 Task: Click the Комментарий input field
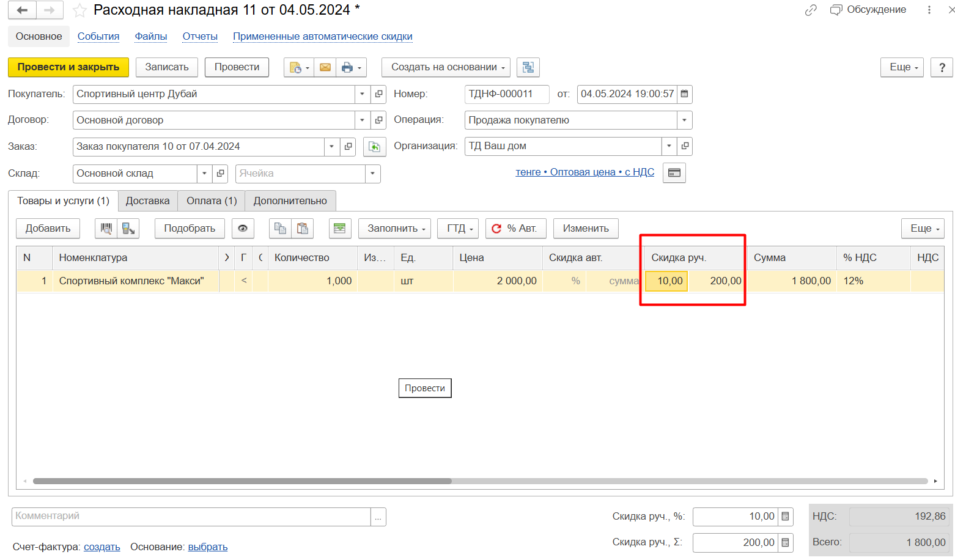click(x=191, y=517)
